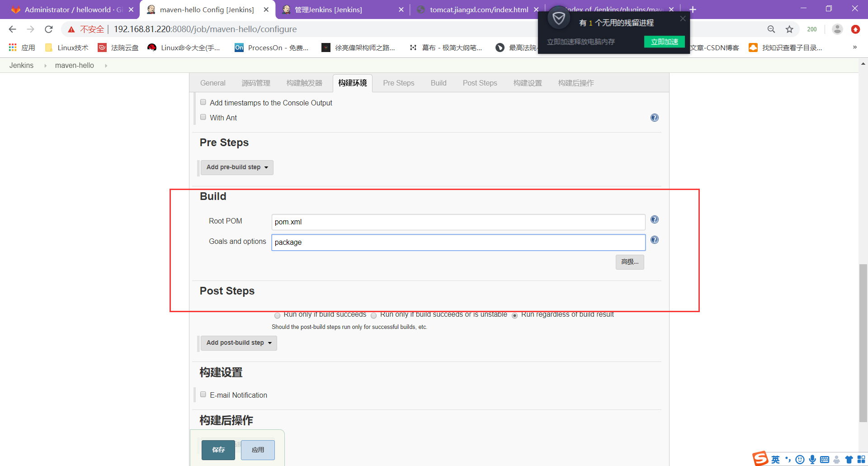
Task: Click the Sogou microphone voice input icon
Action: tap(812, 460)
